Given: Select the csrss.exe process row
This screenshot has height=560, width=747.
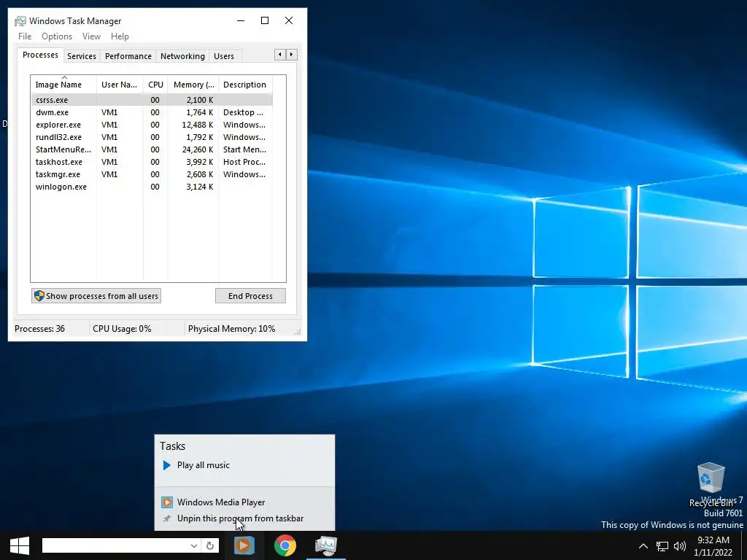Looking at the screenshot, I should coord(152,100).
